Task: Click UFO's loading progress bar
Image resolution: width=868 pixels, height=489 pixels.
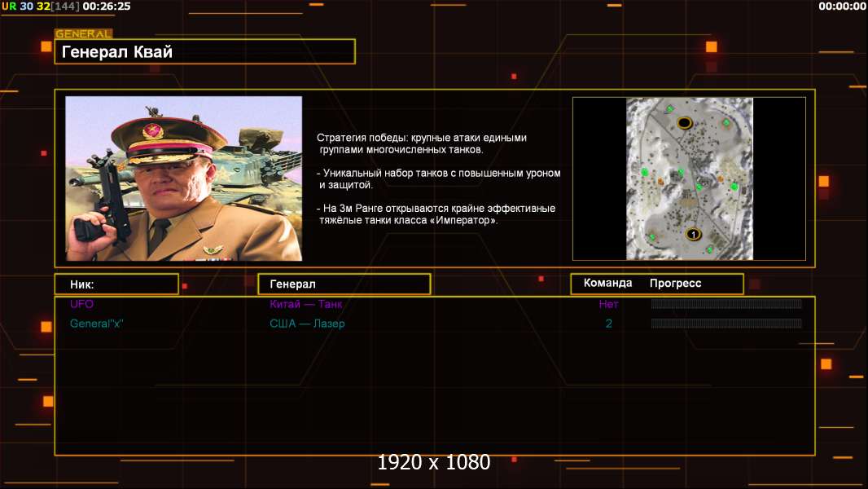Action: click(726, 303)
